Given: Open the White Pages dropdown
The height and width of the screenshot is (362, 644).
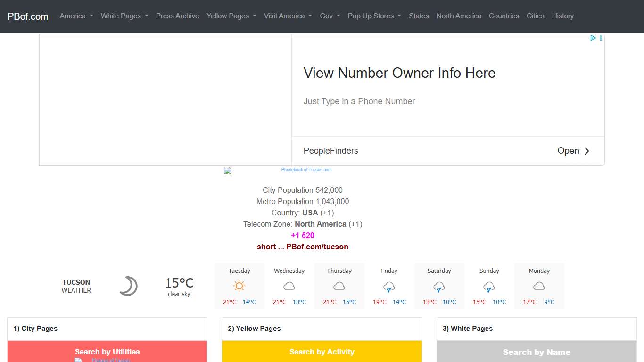Looking at the screenshot, I should point(124,16).
